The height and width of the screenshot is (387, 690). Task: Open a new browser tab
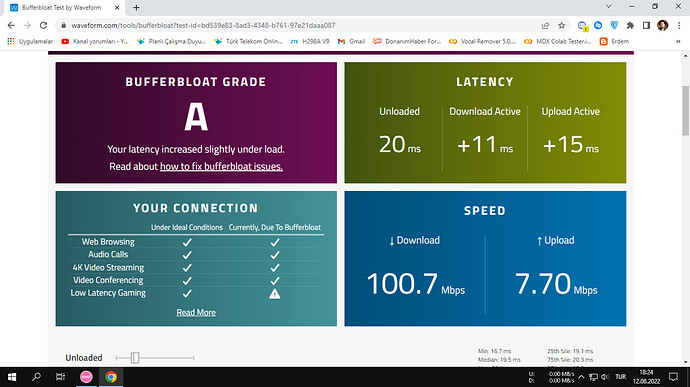[x=136, y=7]
